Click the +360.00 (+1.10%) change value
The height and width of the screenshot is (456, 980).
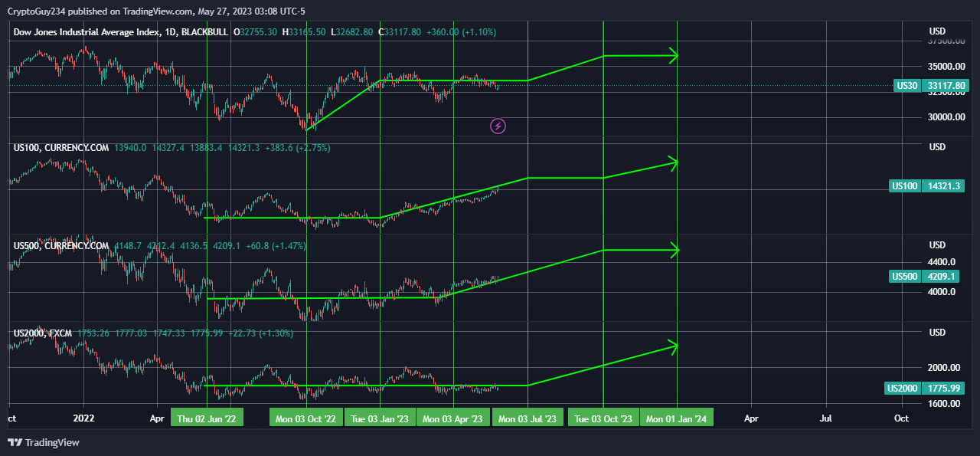462,32
